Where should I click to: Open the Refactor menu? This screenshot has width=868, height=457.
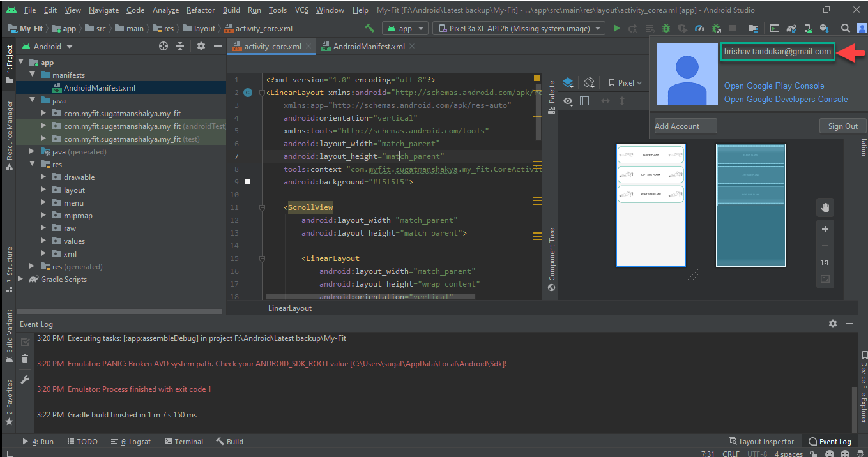pos(201,10)
